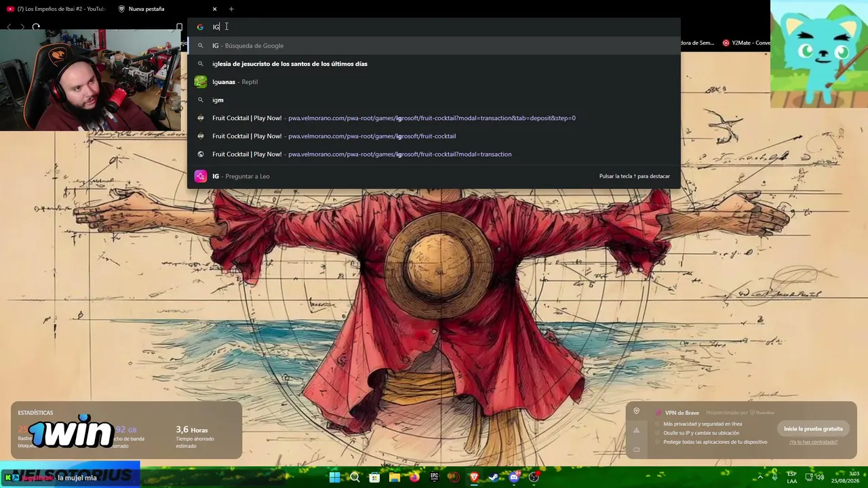Open Discord from the taskbar
Viewport: 868px width, 488px height.
click(x=514, y=477)
